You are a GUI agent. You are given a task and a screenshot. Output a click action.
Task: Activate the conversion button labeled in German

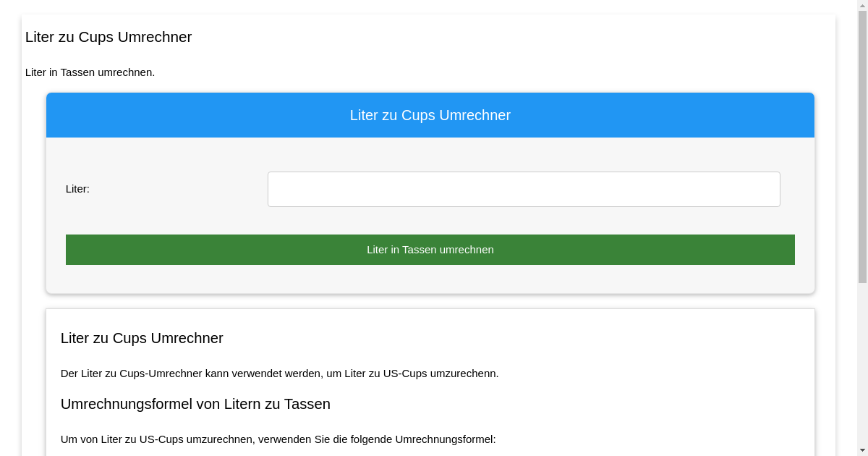pos(430,249)
